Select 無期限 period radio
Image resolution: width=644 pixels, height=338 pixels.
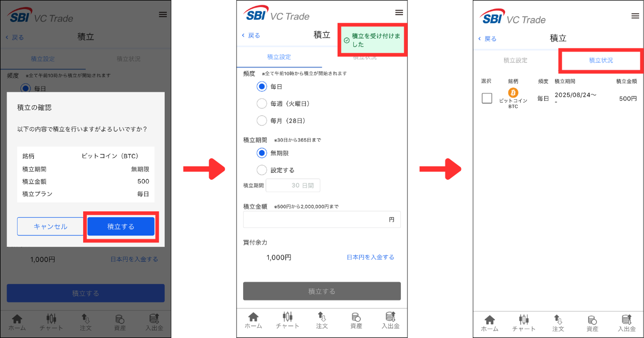pos(262,153)
